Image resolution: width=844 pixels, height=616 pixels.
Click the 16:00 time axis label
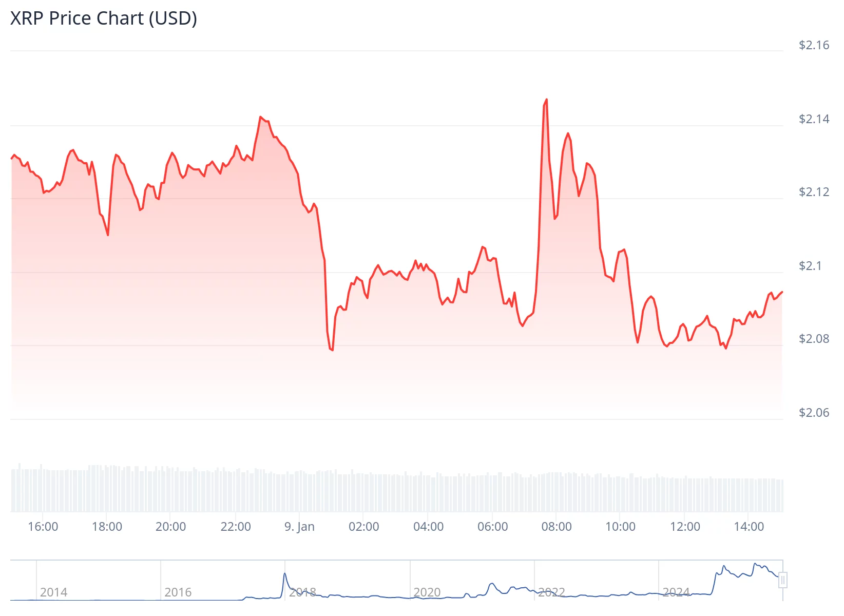pos(43,527)
